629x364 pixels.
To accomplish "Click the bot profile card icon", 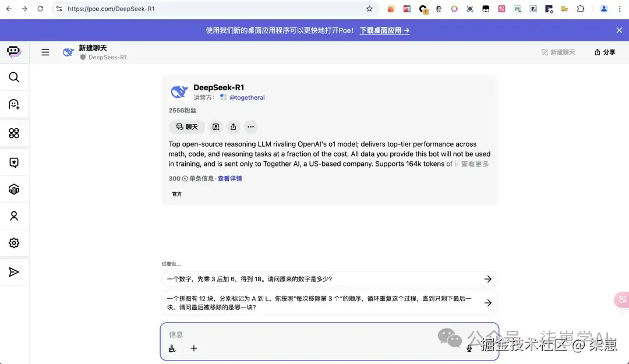I will pyautogui.click(x=216, y=127).
